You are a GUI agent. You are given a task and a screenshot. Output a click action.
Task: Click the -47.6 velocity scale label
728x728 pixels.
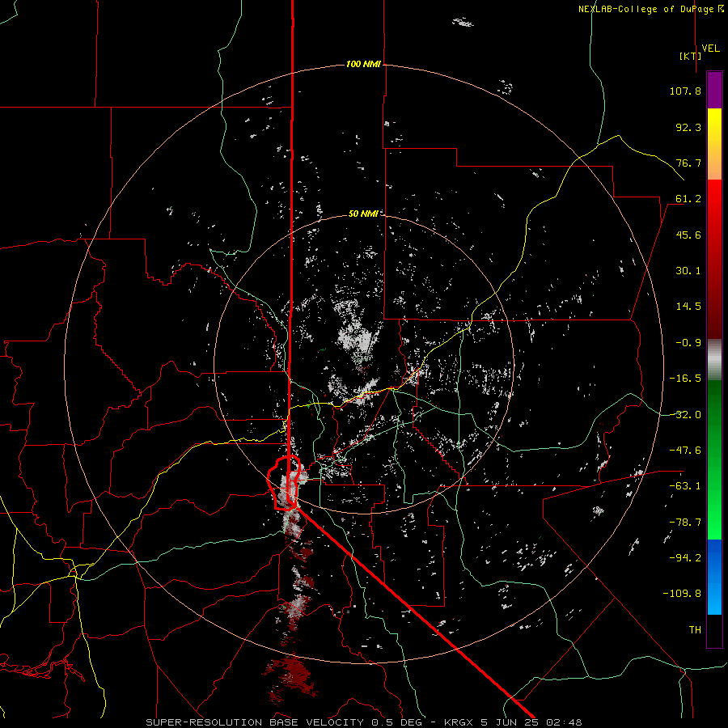(x=685, y=451)
